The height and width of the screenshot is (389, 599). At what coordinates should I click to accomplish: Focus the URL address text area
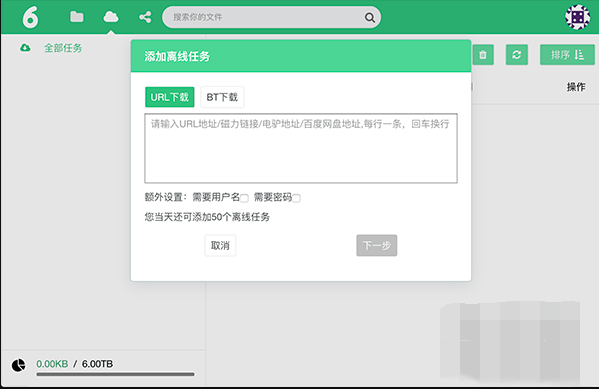tap(301, 148)
